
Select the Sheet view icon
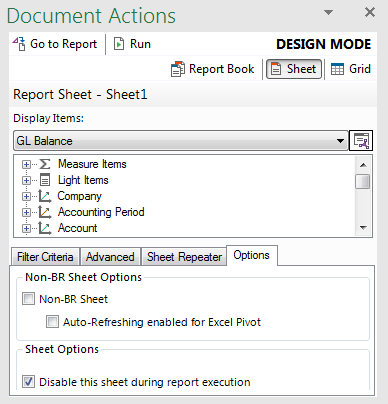(276, 69)
